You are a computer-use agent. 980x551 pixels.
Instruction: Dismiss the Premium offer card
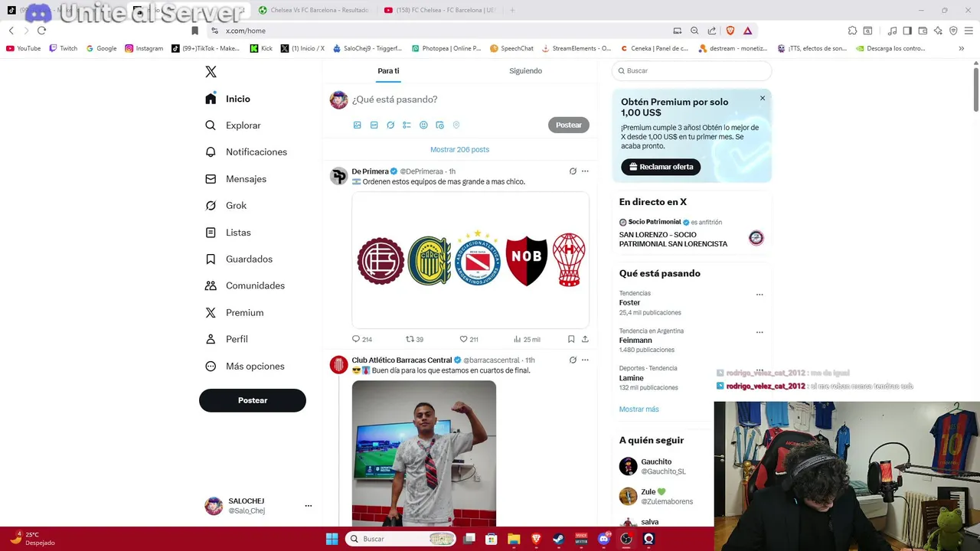pyautogui.click(x=763, y=98)
